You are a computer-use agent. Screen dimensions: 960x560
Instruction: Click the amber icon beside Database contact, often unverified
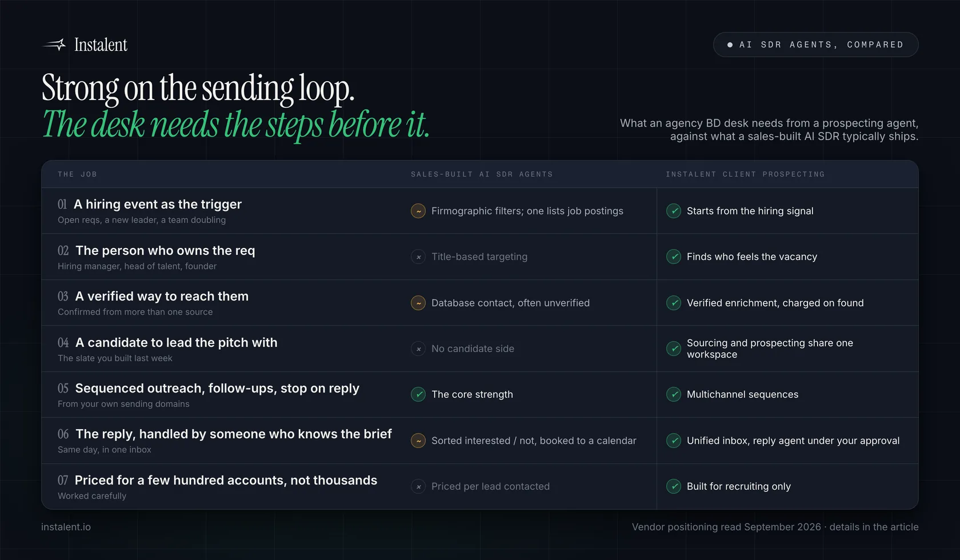[418, 303]
